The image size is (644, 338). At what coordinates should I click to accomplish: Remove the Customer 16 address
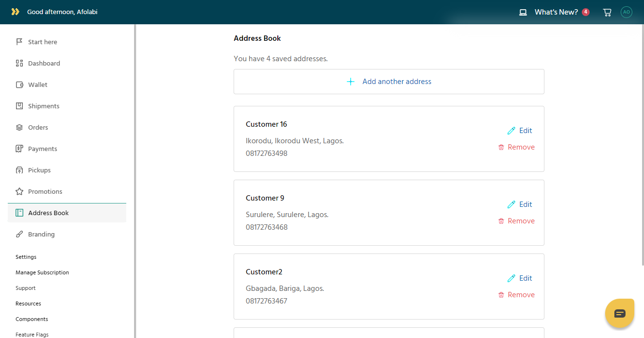pos(516,147)
